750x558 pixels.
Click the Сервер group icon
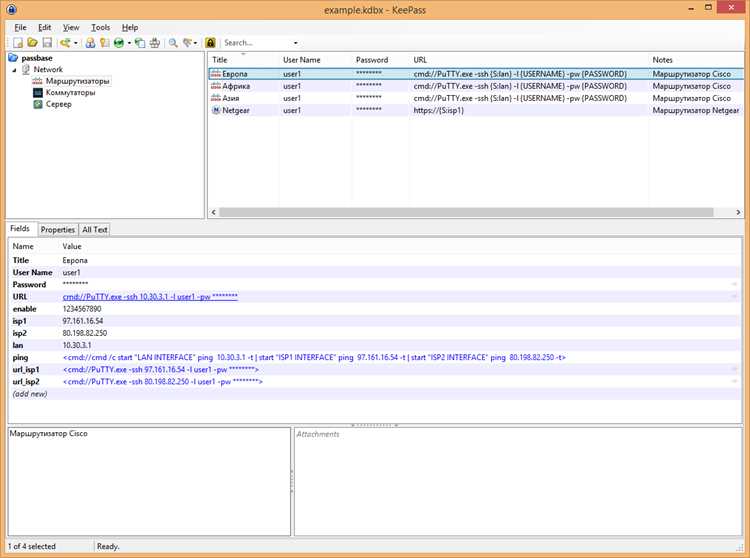(x=38, y=104)
